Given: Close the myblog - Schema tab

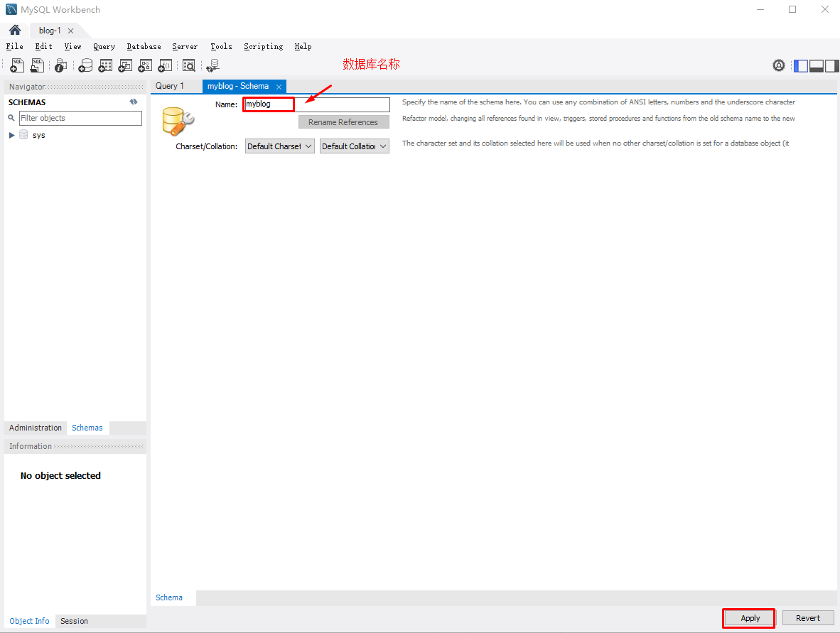Looking at the screenshot, I should click(x=279, y=87).
